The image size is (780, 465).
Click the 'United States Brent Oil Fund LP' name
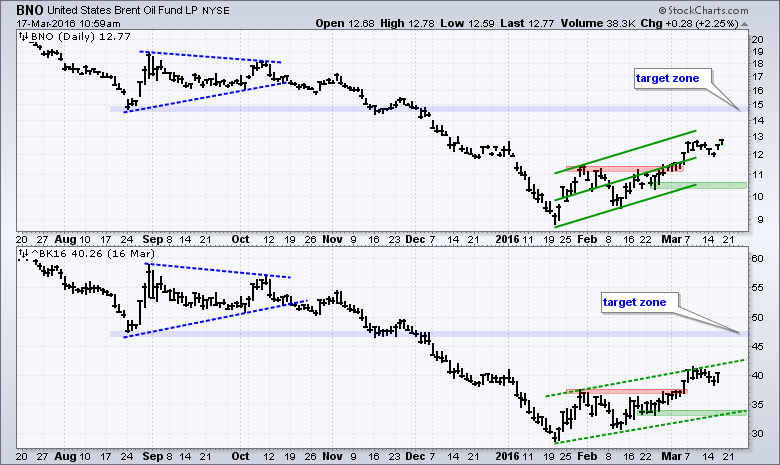(123, 10)
